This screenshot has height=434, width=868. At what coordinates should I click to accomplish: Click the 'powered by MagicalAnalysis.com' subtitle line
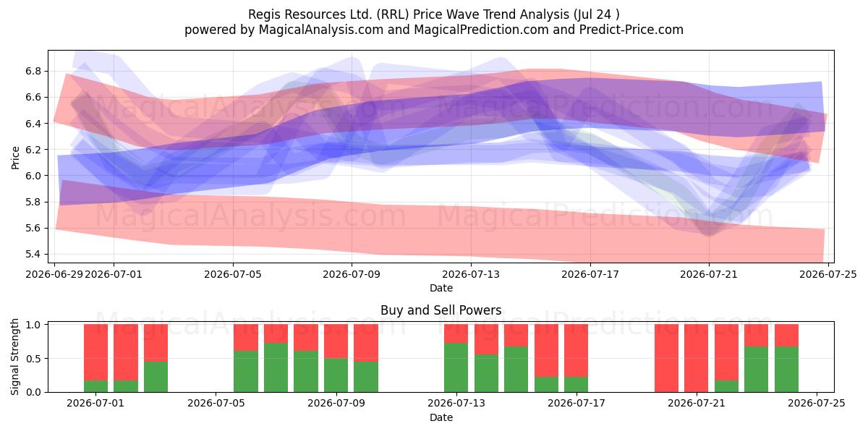[x=434, y=30]
